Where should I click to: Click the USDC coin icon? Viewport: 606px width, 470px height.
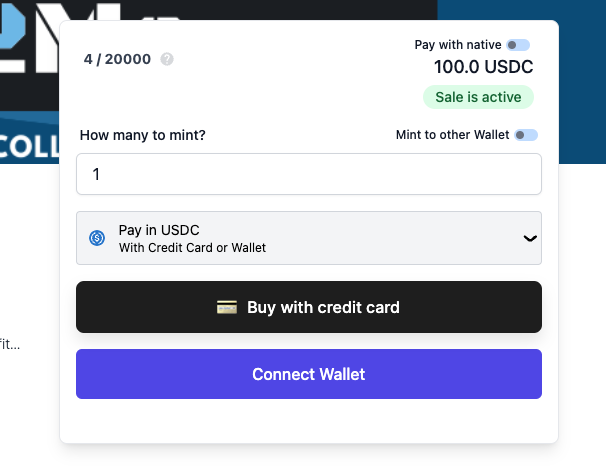pyautogui.click(x=97, y=238)
